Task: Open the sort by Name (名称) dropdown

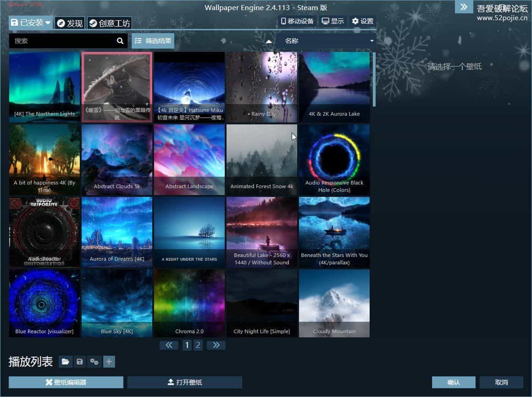Action: (327, 41)
